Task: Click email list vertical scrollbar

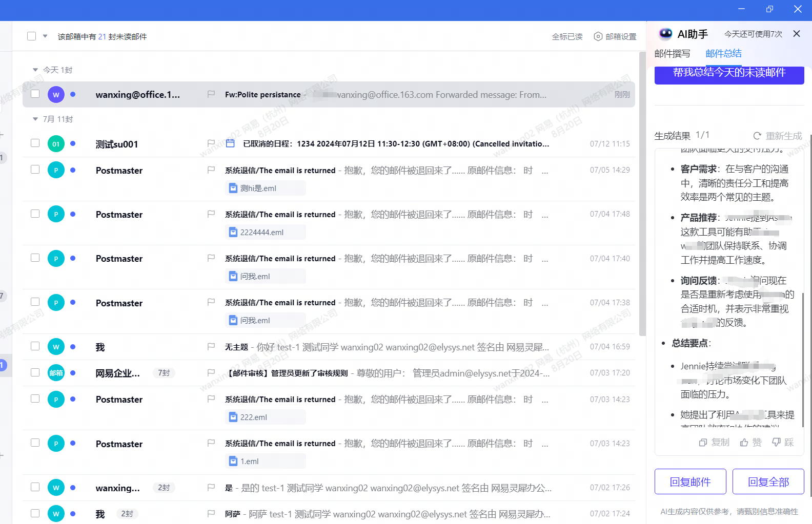Action: point(642,194)
